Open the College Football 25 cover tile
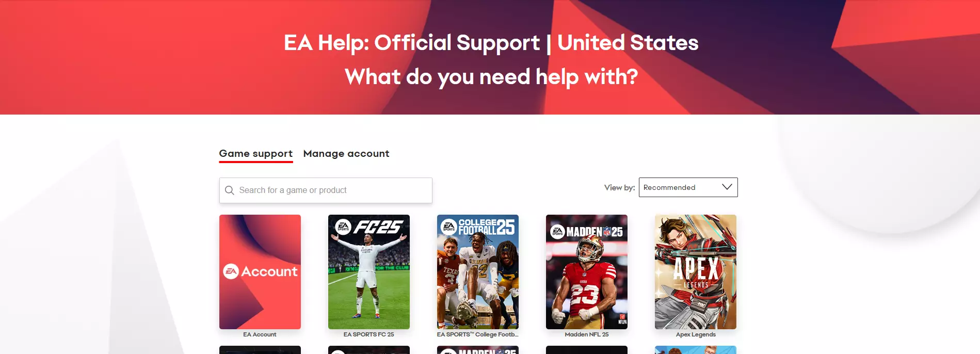The height and width of the screenshot is (354, 980). pyautogui.click(x=478, y=272)
